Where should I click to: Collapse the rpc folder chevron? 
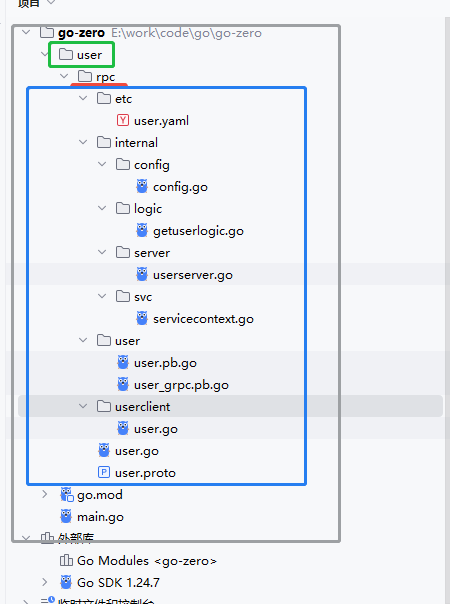pyautogui.click(x=64, y=76)
